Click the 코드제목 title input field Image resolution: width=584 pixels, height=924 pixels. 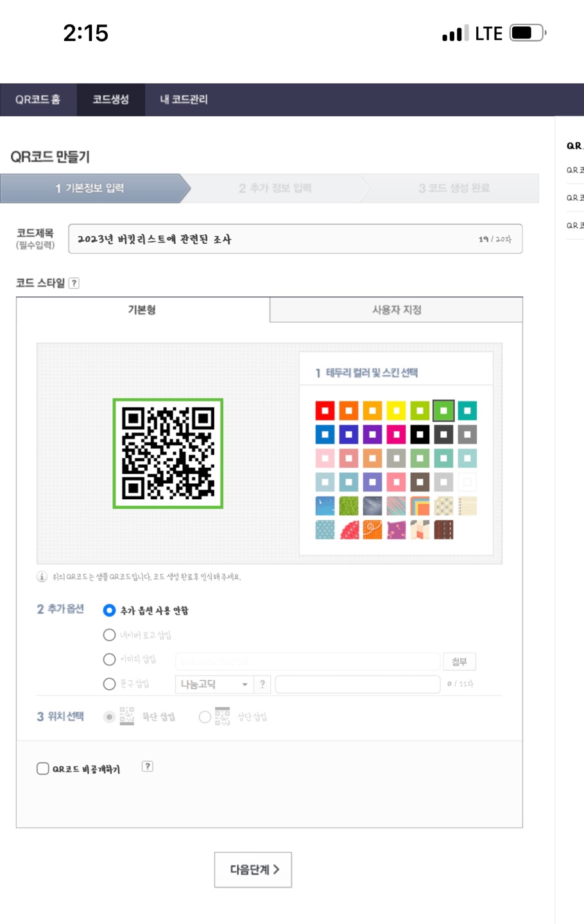click(295, 239)
